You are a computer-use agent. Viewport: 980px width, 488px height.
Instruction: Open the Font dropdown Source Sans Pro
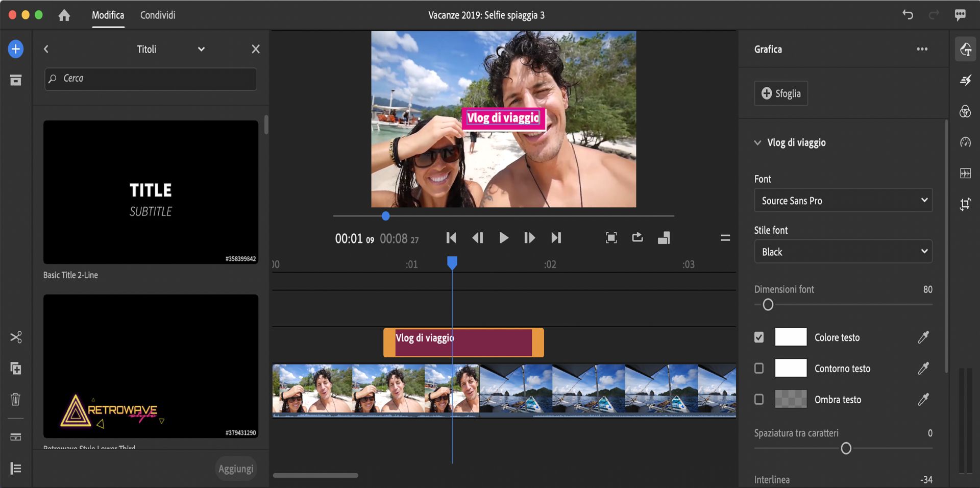coord(843,200)
